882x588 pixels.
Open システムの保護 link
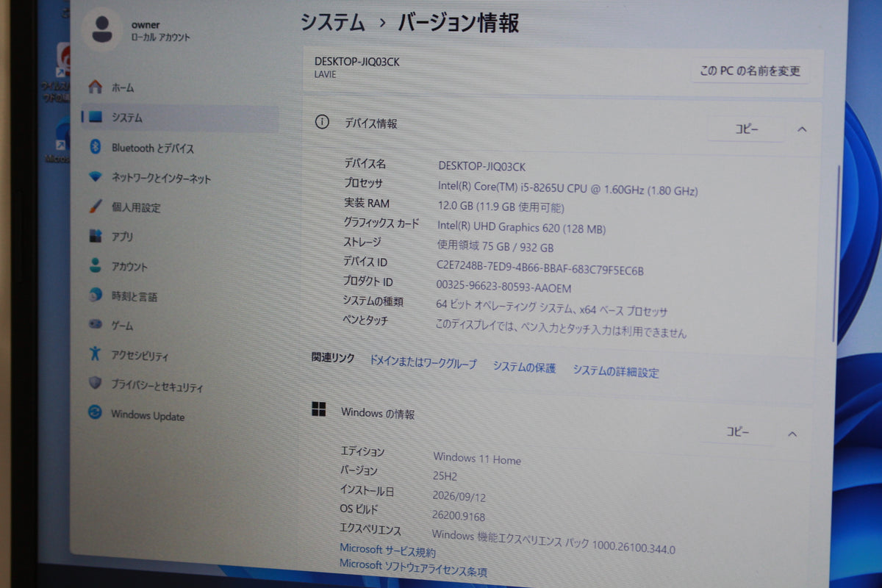[524, 367]
